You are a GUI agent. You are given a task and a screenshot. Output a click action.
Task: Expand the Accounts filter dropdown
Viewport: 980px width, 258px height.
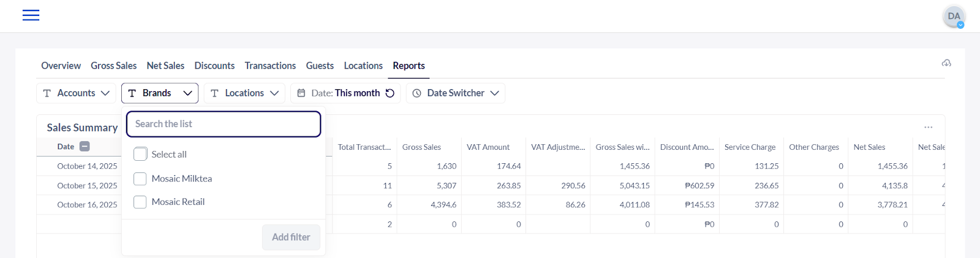tap(76, 93)
